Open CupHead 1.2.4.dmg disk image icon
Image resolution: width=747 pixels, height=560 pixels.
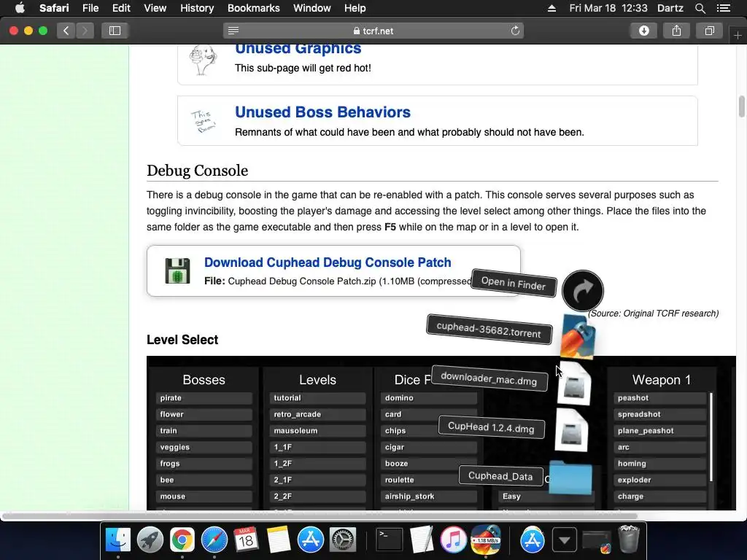click(x=571, y=430)
